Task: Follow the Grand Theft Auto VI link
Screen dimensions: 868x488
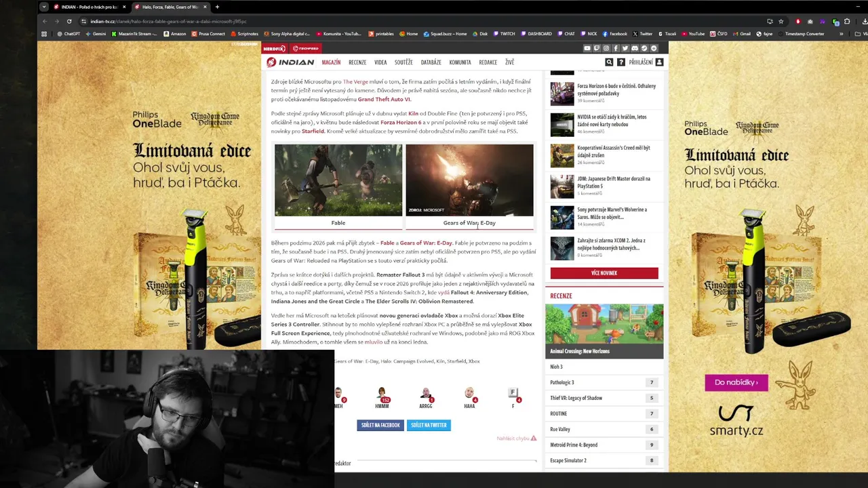Action: click(384, 99)
